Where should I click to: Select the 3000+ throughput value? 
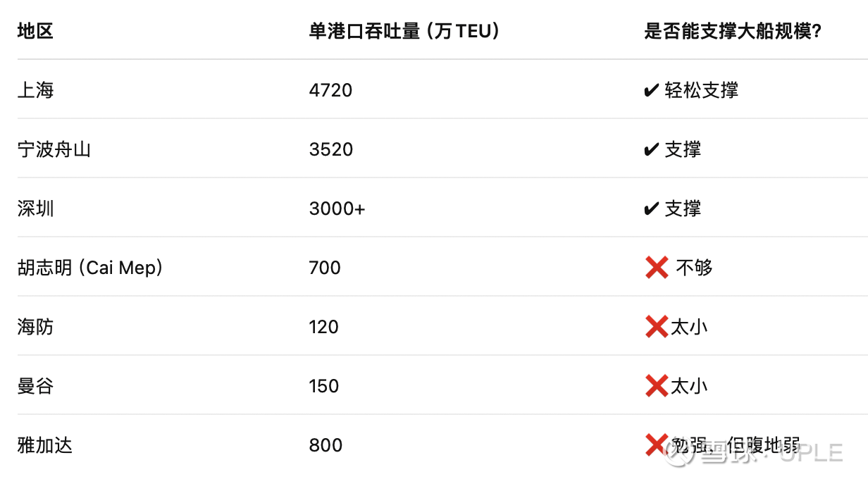[337, 209]
